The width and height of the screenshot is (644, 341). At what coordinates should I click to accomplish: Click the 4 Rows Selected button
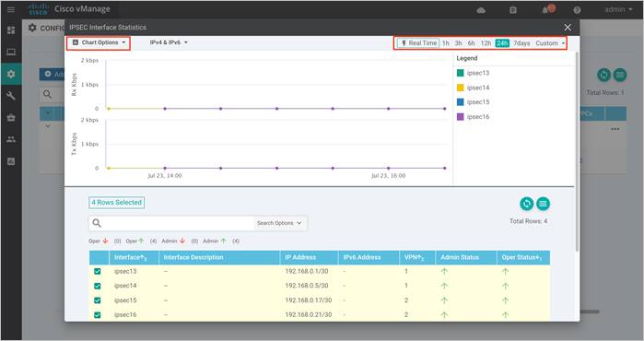[x=117, y=203]
